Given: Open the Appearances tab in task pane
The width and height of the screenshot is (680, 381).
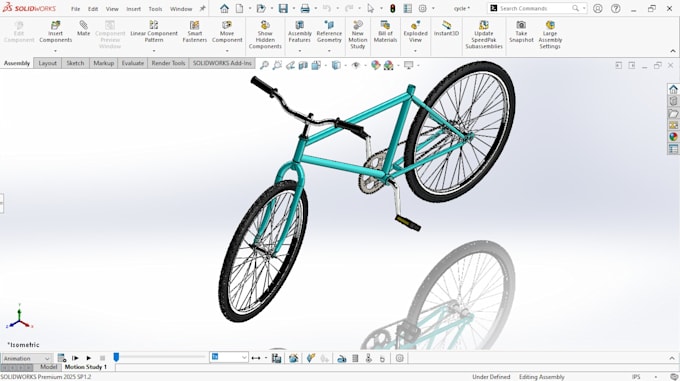Looking at the screenshot, I should click(x=673, y=137).
